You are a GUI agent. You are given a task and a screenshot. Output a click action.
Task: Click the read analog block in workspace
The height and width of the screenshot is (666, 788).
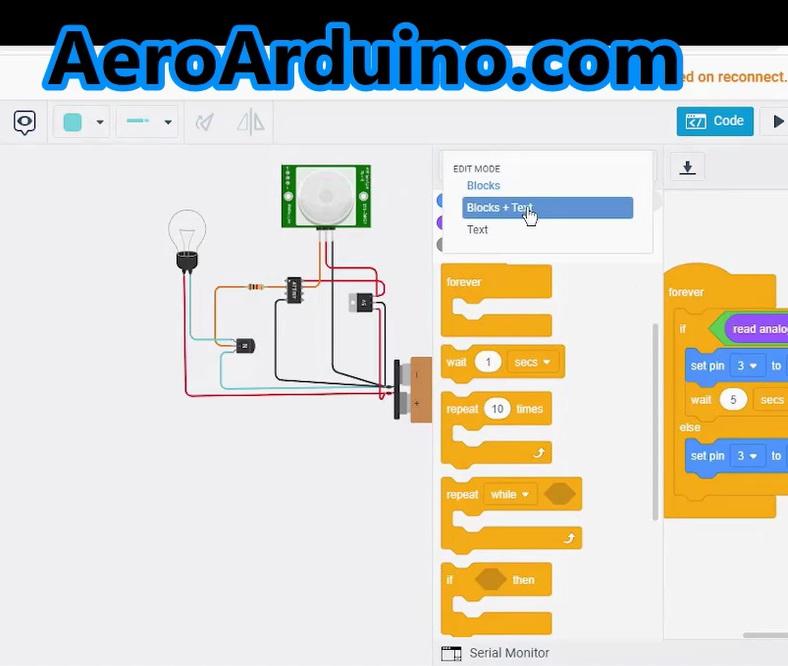[756, 329]
